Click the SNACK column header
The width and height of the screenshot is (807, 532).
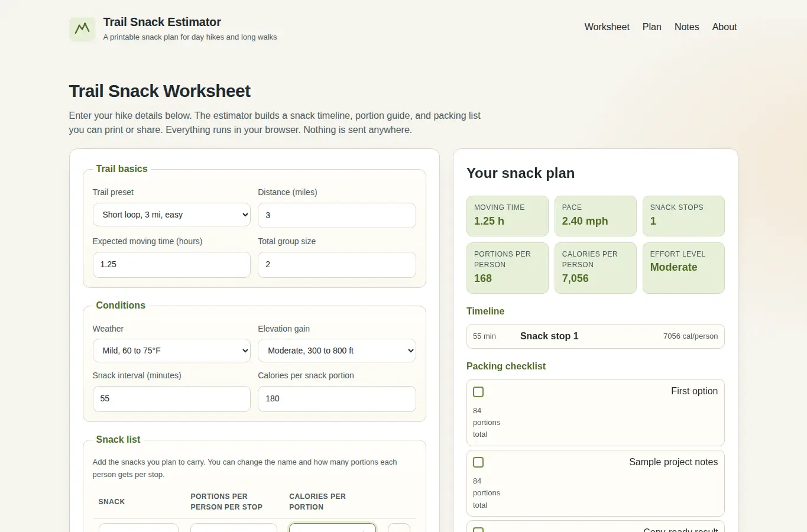click(x=112, y=502)
